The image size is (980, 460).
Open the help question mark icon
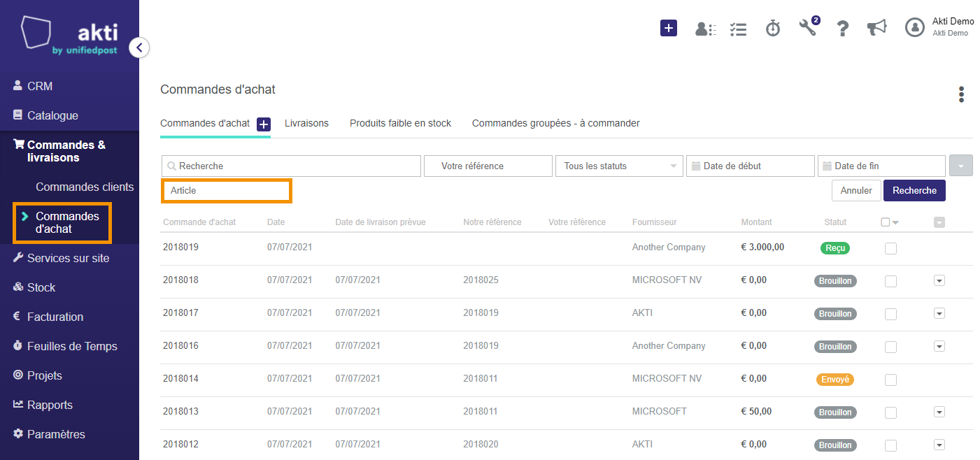pyautogui.click(x=843, y=28)
